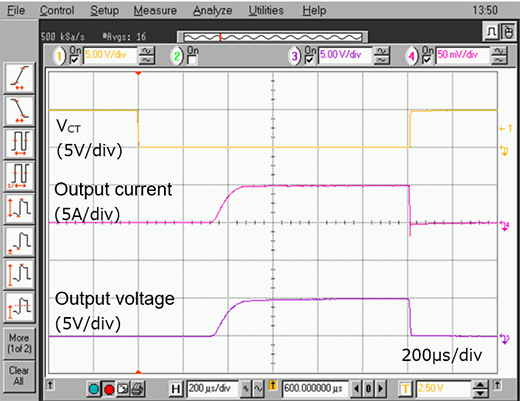The width and height of the screenshot is (520, 401).
Task: Click channel 4 ground reference marker
Action: pos(504,226)
